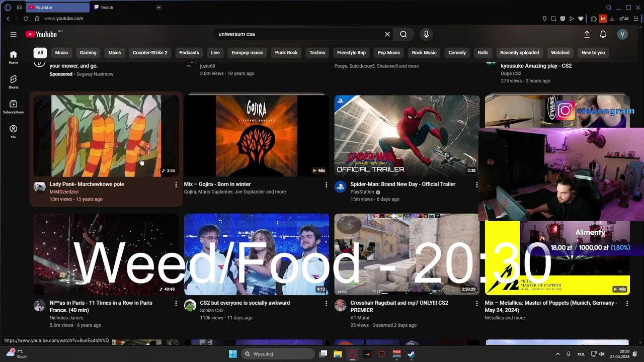The width and height of the screenshot is (644, 362).
Task: Select the Gaming filter chip
Action: point(88,52)
